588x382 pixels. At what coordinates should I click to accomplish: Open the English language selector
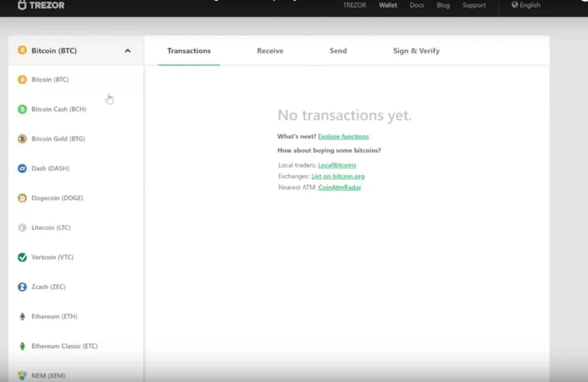[526, 5]
